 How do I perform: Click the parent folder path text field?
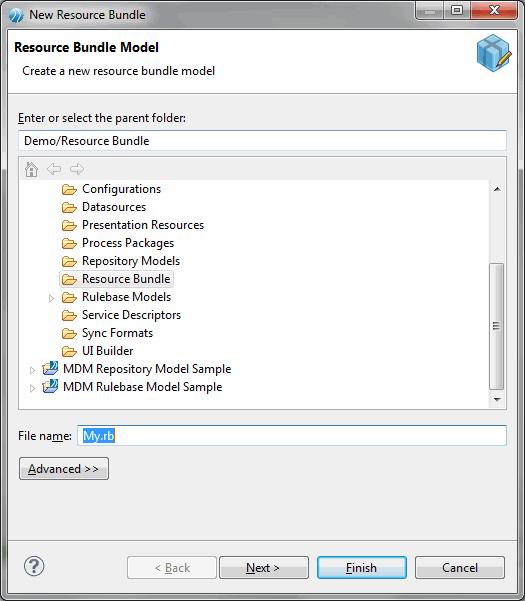[x=262, y=141]
